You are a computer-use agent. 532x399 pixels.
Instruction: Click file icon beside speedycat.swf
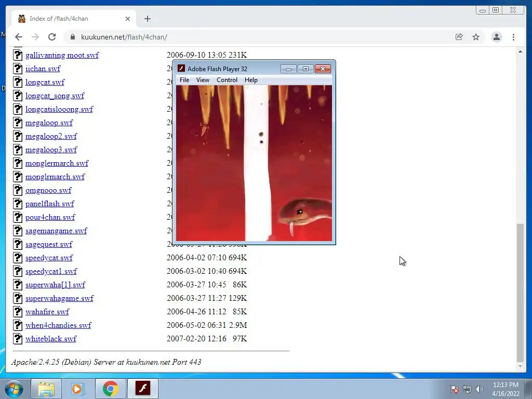click(x=18, y=258)
